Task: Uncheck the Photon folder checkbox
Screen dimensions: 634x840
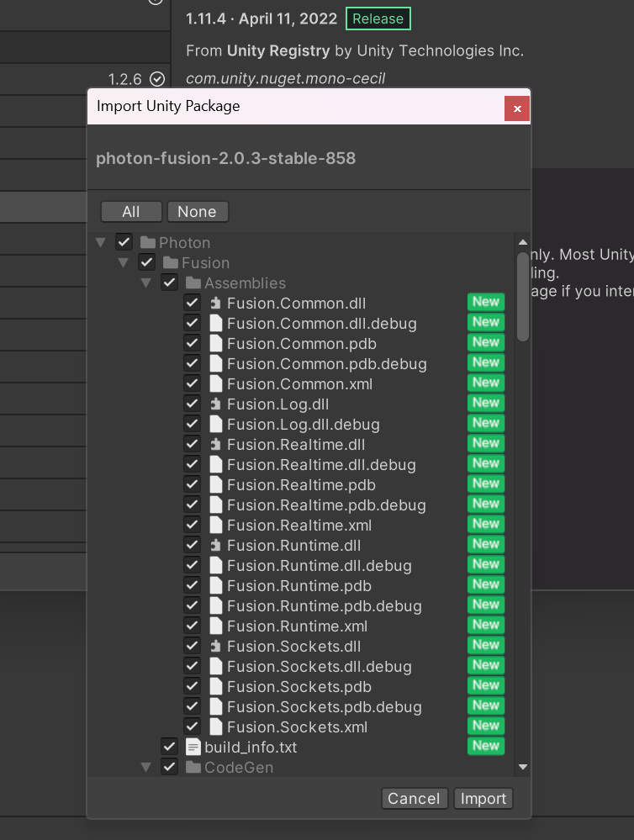Action: coord(124,242)
